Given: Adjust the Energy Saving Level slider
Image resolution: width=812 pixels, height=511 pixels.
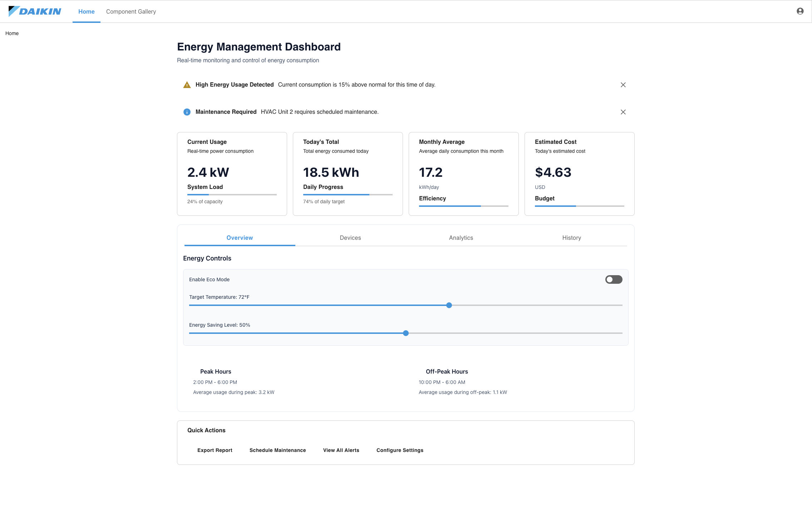Looking at the screenshot, I should coord(406,333).
